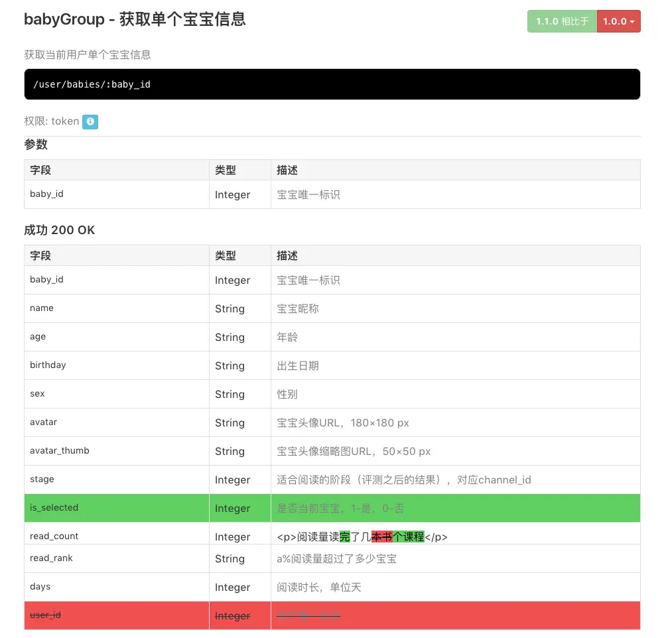Click the stage field cell

[117, 479]
